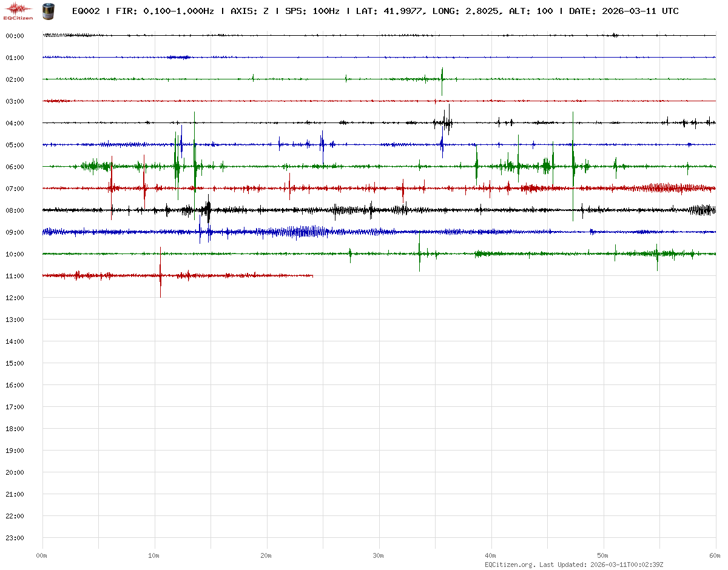Select the 06:00 hour row label
This screenshot has height=570, width=728.
coord(15,167)
